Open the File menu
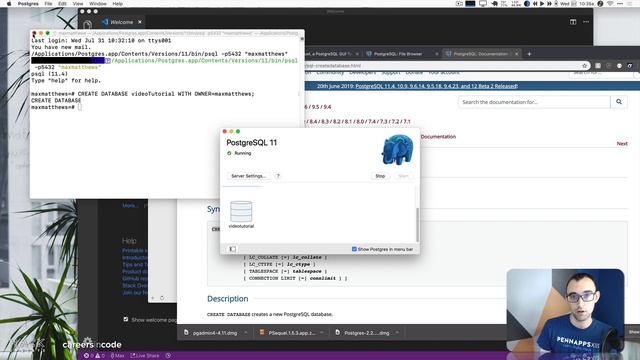Viewport: 640px width, 360px height. click(48, 4)
